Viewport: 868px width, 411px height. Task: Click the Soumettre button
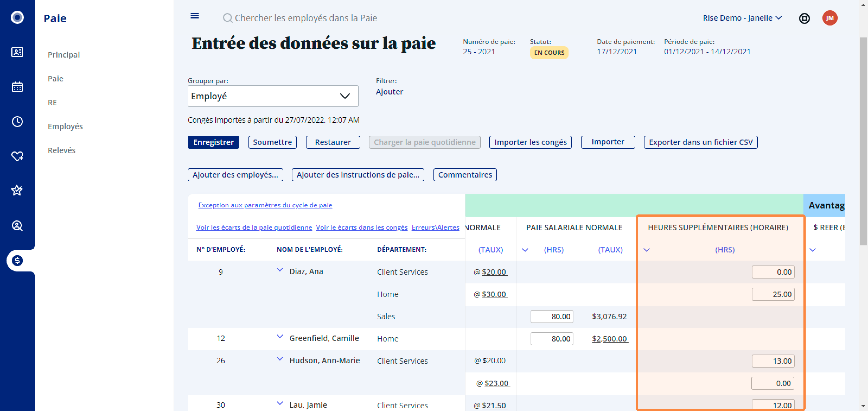(272, 142)
